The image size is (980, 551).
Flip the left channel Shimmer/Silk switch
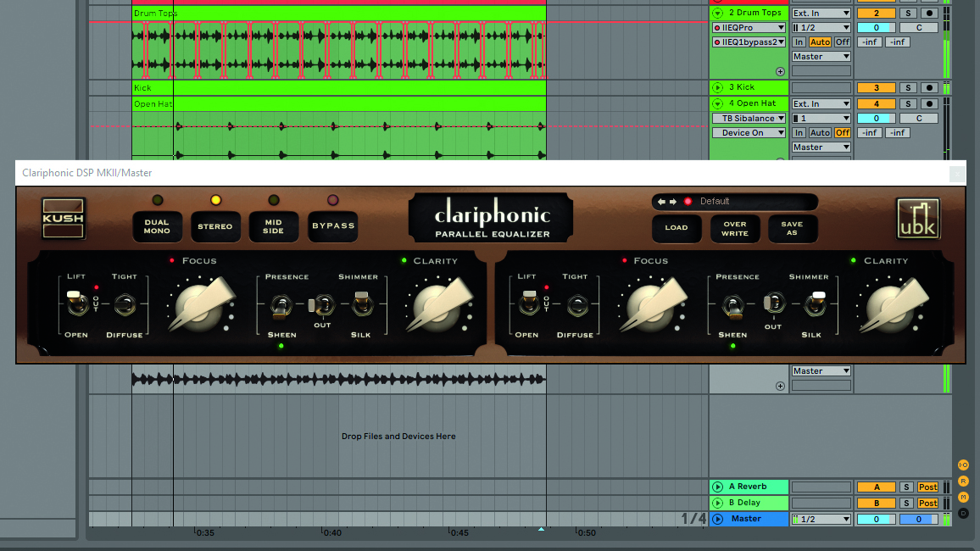(x=361, y=303)
